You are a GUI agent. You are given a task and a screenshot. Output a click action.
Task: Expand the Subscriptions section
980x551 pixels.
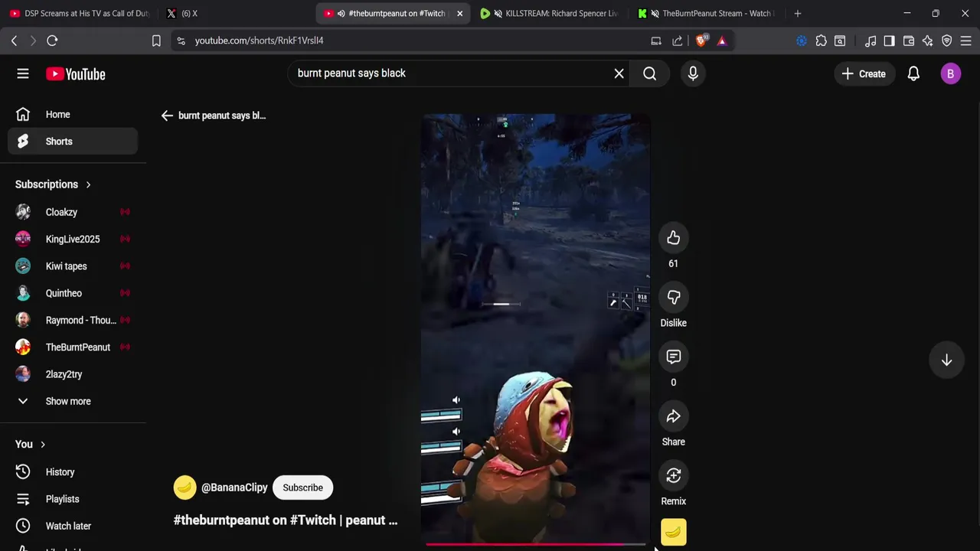54,184
